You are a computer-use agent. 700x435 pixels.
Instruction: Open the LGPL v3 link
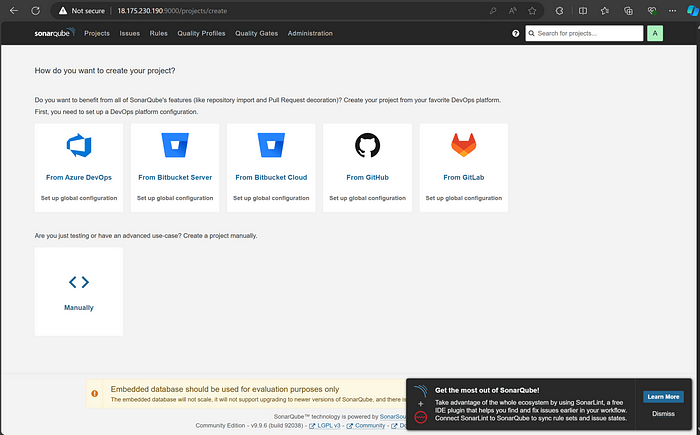click(325, 426)
